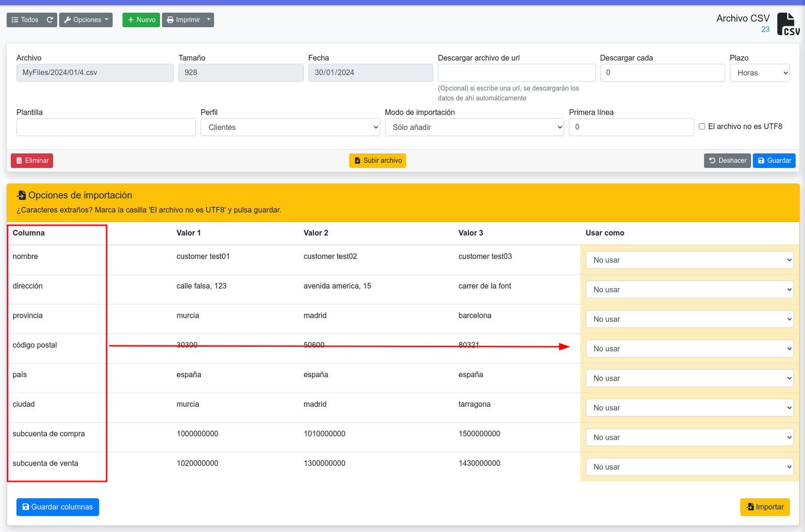
Task: Open 'Usar como' dropdown for ciudad row
Action: [x=690, y=408]
